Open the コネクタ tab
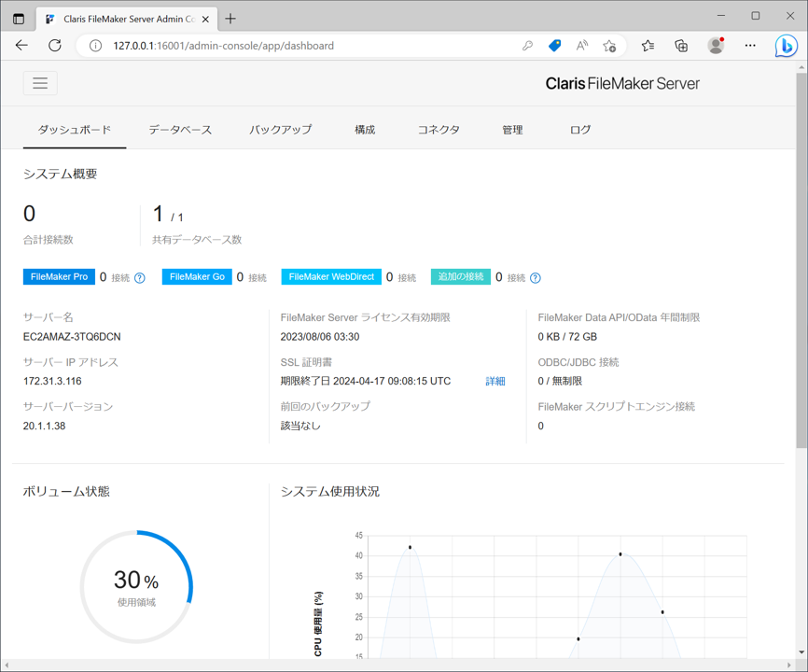This screenshot has height=672, width=808. [x=439, y=130]
